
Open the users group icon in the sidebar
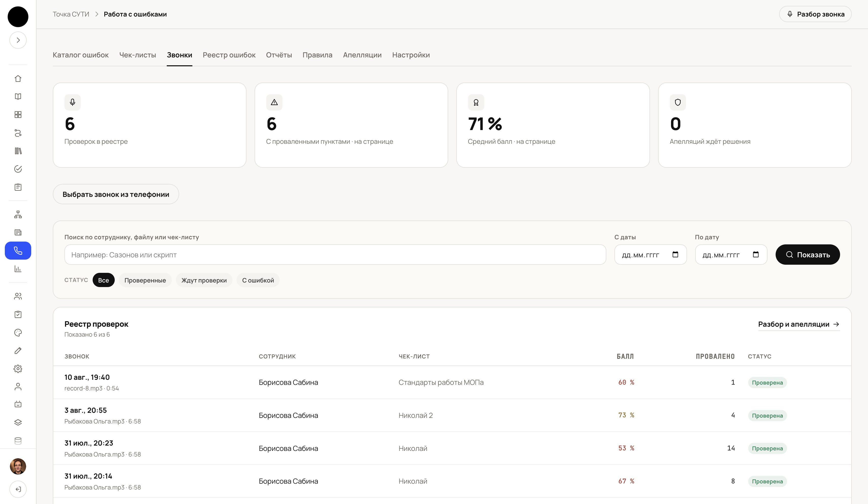tap(18, 296)
